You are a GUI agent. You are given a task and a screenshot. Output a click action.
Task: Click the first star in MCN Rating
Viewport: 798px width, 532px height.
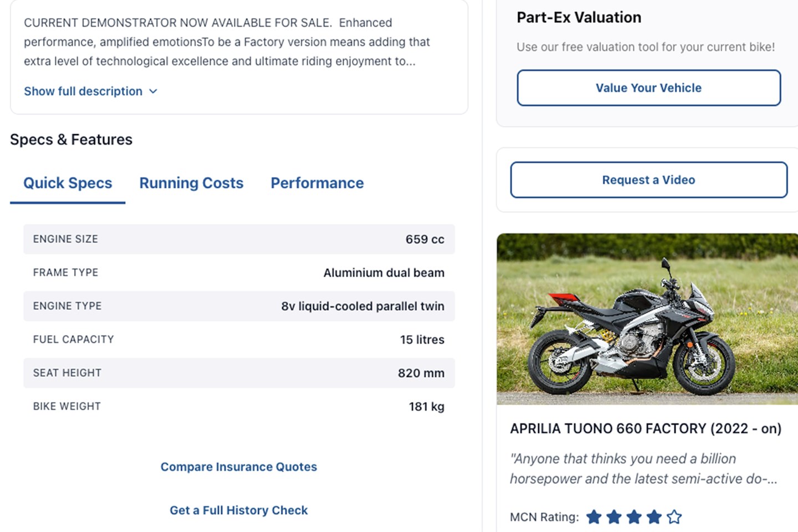[594, 517]
